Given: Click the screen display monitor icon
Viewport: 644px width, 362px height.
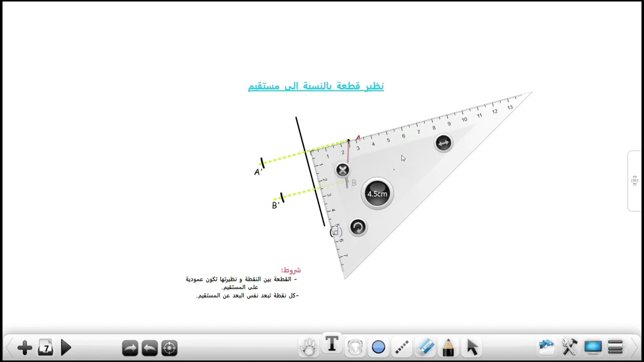Looking at the screenshot, I should pyautogui.click(x=593, y=347).
